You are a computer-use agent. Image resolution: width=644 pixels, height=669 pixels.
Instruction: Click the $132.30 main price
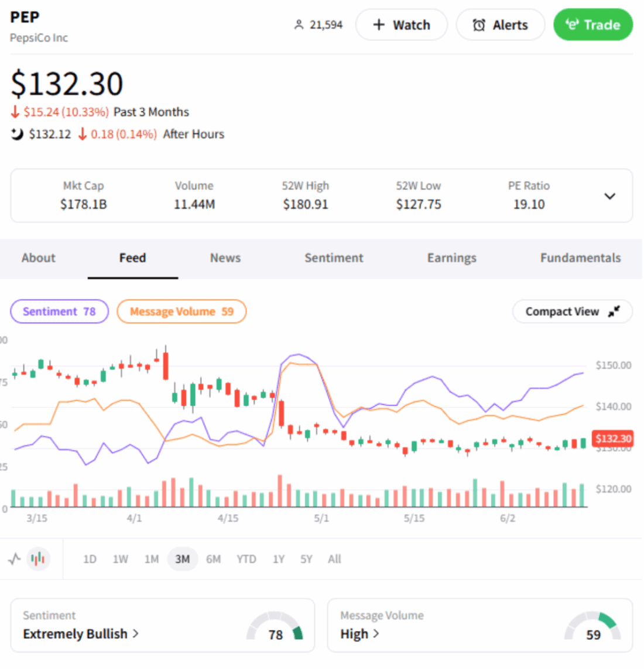point(67,84)
